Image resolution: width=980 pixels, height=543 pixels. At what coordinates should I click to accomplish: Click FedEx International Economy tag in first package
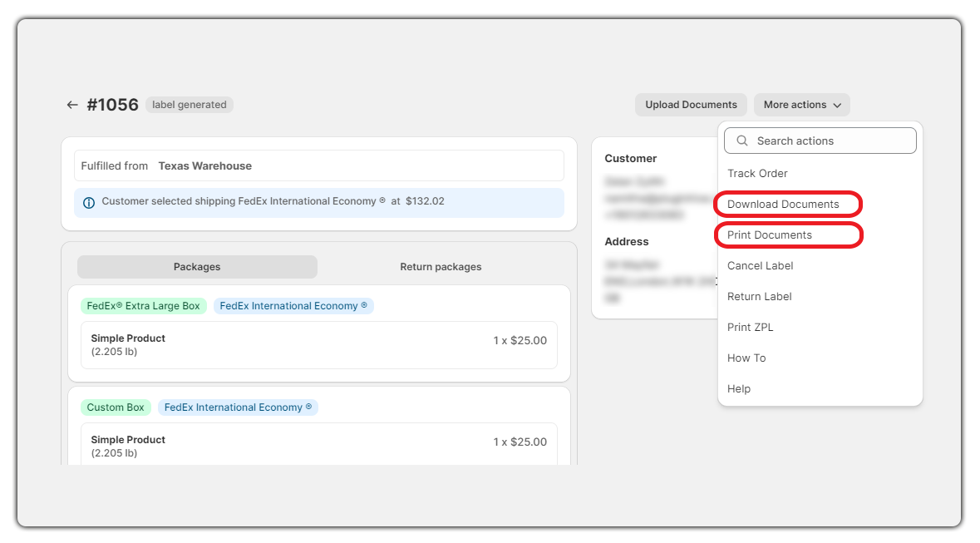point(293,306)
